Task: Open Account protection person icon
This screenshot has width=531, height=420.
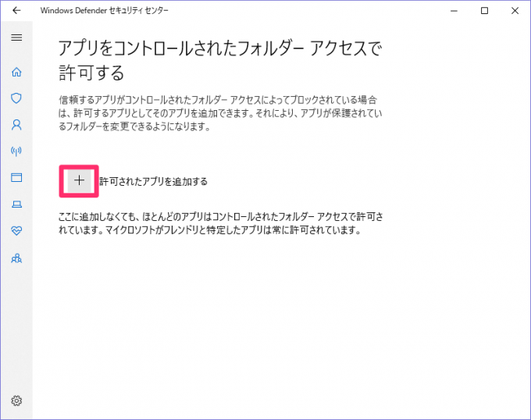Action: [16, 125]
